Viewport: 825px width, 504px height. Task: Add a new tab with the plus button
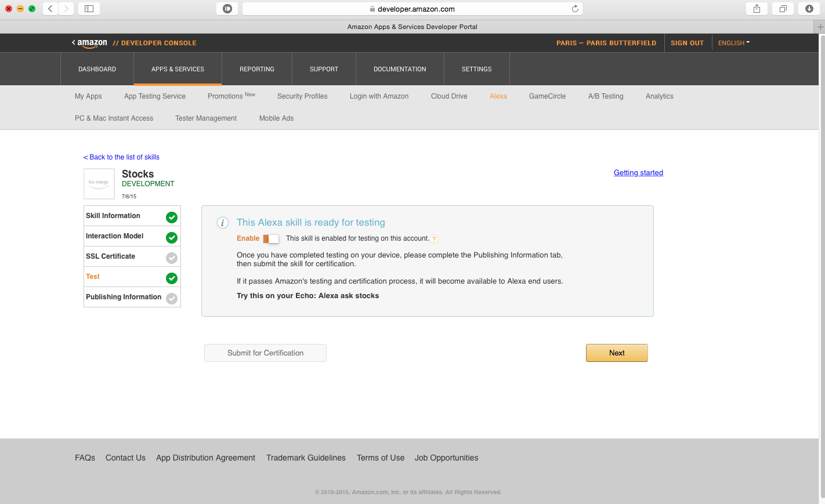[x=820, y=27]
